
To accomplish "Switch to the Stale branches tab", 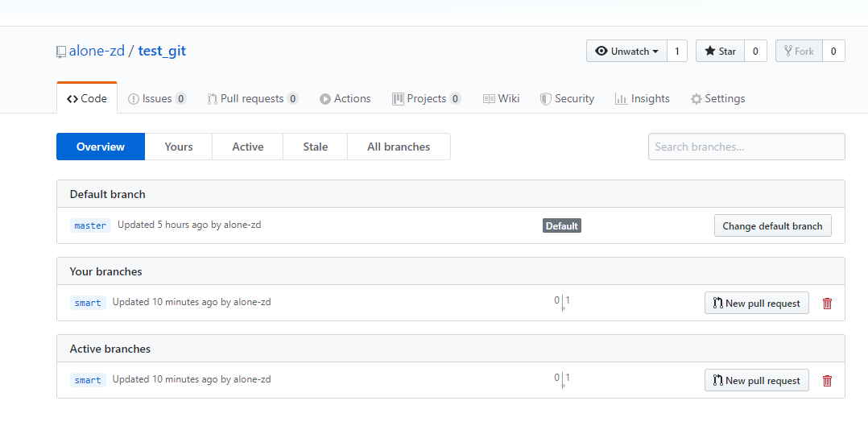I will point(315,147).
